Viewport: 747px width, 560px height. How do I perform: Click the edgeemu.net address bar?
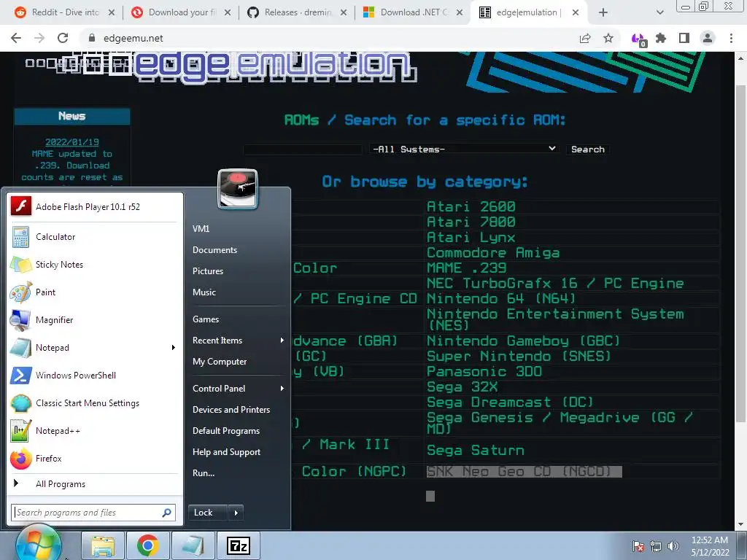(329, 38)
